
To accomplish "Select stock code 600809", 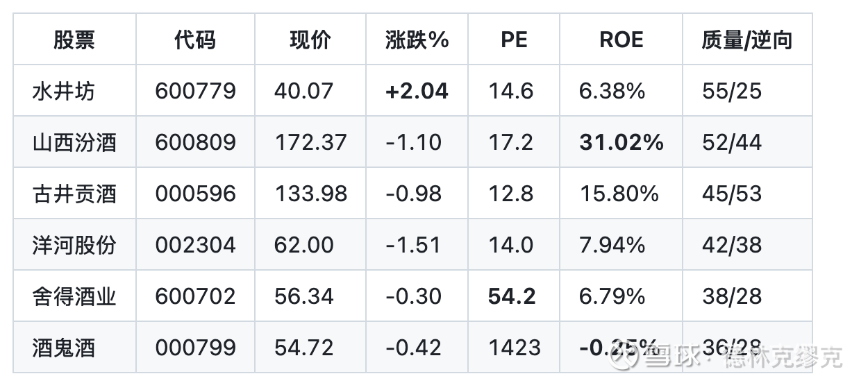I will tap(195, 142).
